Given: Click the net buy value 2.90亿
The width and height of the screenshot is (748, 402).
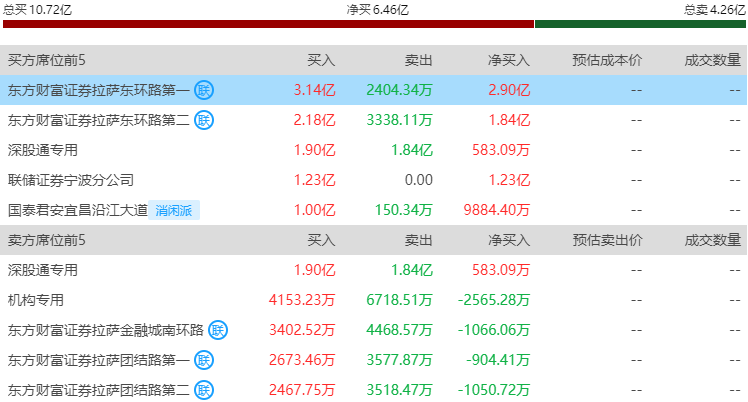Looking at the screenshot, I should tap(509, 90).
